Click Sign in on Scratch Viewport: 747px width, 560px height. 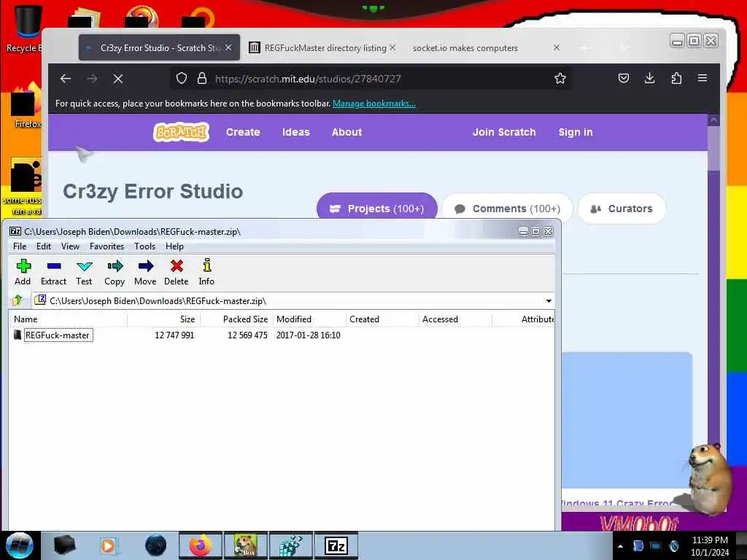pyautogui.click(x=576, y=133)
